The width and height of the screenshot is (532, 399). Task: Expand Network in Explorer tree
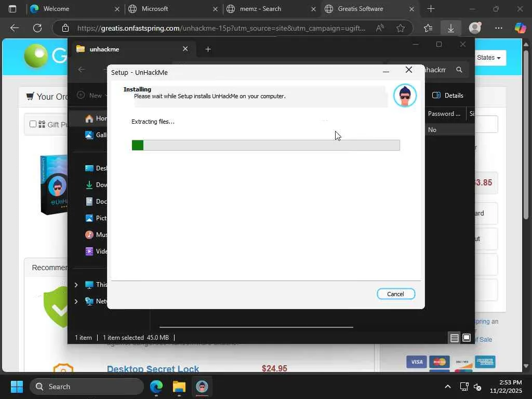pyautogui.click(x=76, y=301)
